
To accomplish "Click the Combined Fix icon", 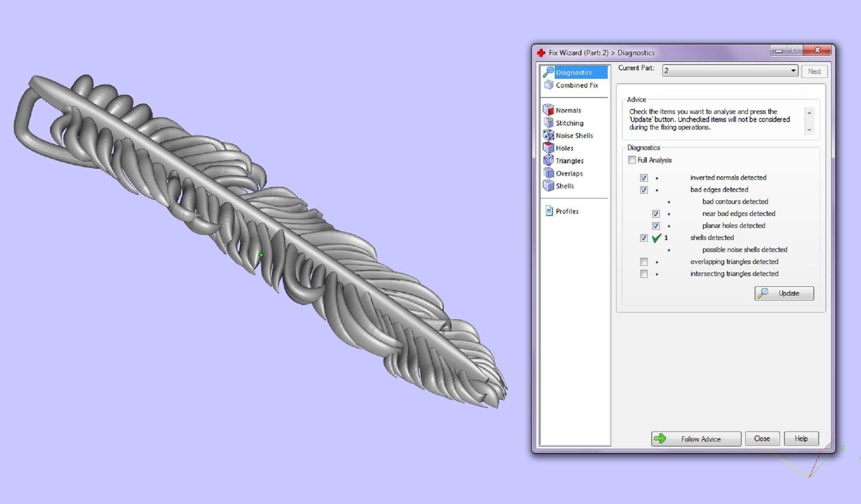I will pyautogui.click(x=549, y=85).
